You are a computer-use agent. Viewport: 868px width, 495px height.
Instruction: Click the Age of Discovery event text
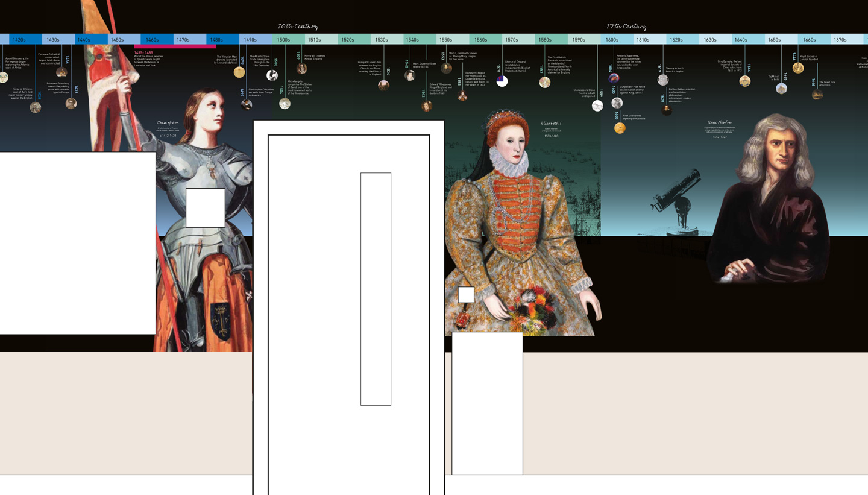[17, 62]
